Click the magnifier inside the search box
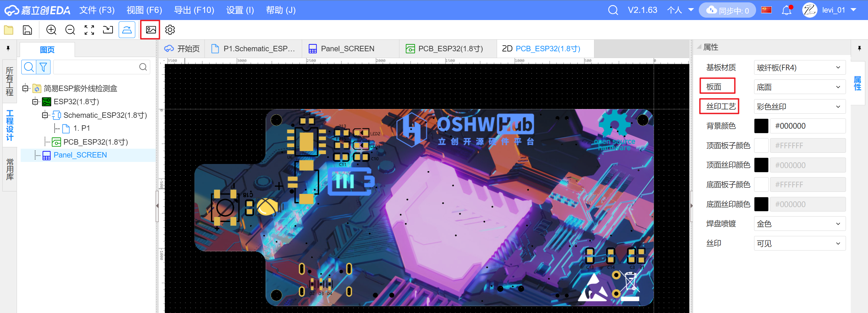This screenshot has width=868, height=313. tap(143, 67)
